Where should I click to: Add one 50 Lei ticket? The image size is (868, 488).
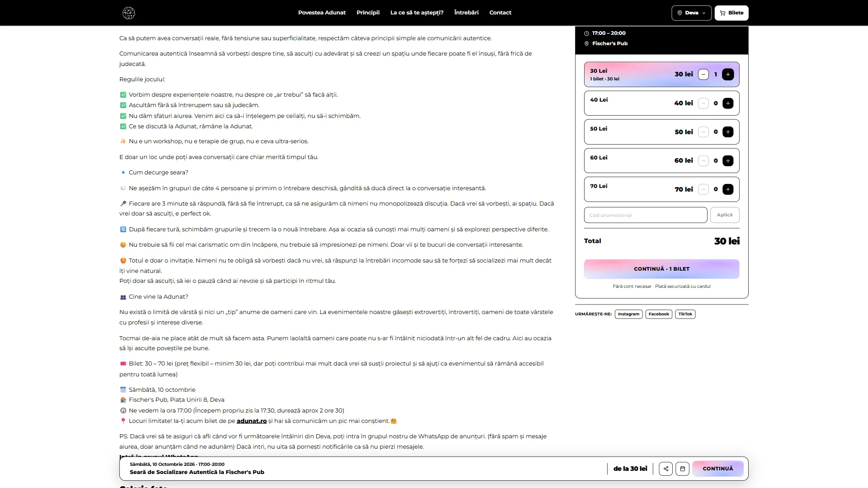point(728,132)
